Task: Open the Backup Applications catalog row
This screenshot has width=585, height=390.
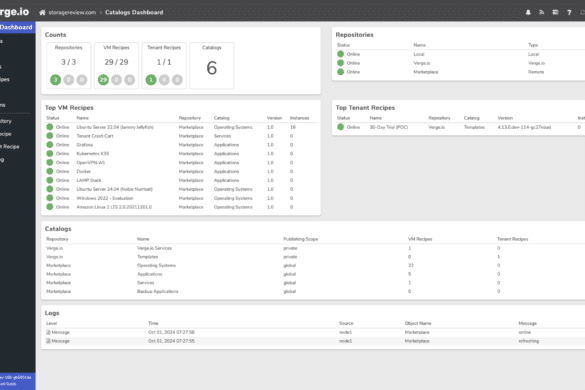Action: pyautogui.click(x=313, y=291)
